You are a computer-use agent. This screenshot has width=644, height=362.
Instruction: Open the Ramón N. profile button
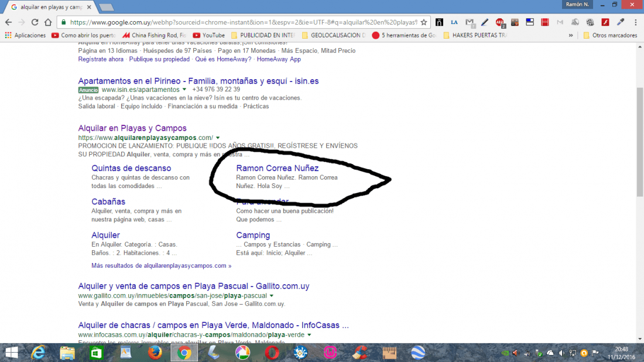[577, 5]
